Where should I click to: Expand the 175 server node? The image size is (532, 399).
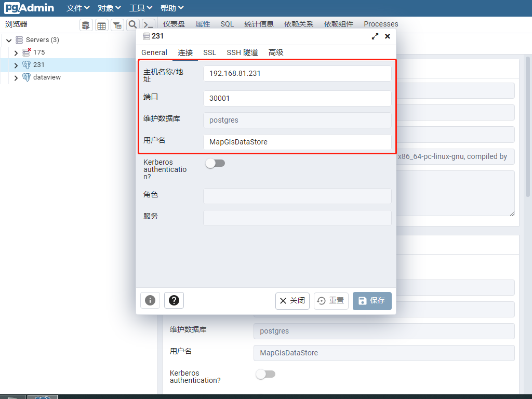pos(16,53)
